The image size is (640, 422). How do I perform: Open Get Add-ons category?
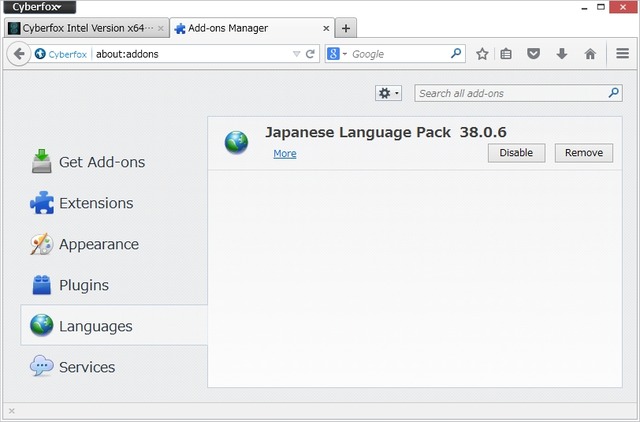(114, 162)
